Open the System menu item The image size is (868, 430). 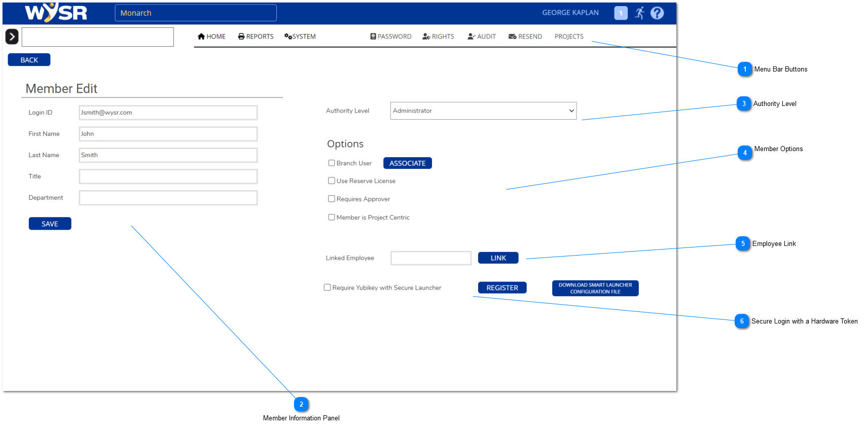pyautogui.click(x=300, y=37)
